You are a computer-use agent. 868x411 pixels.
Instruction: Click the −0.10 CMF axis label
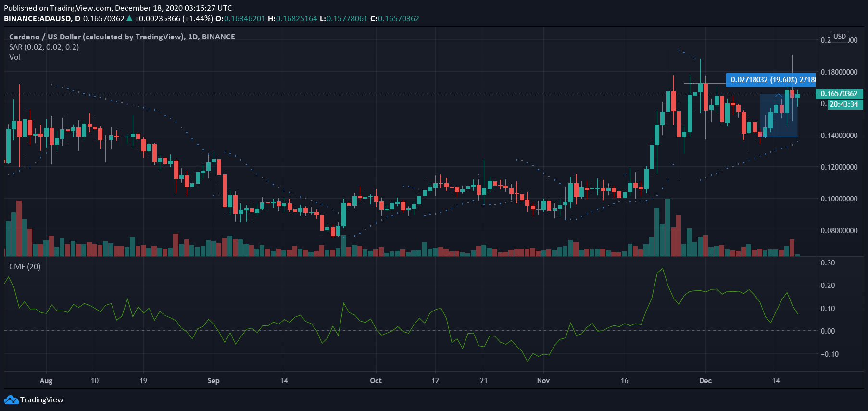(x=830, y=354)
